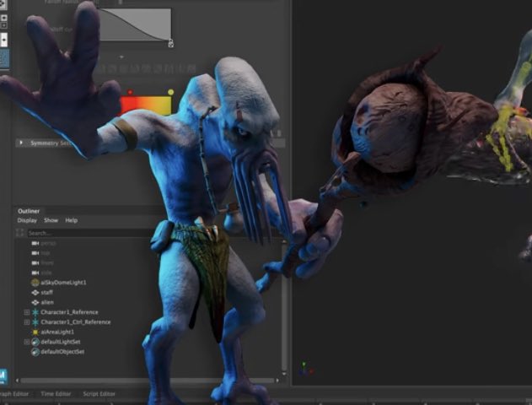Click the XYZ axis gizmo in the viewport
The width and height of the screenshot is (532, 405).
click(x=306, y=369)
